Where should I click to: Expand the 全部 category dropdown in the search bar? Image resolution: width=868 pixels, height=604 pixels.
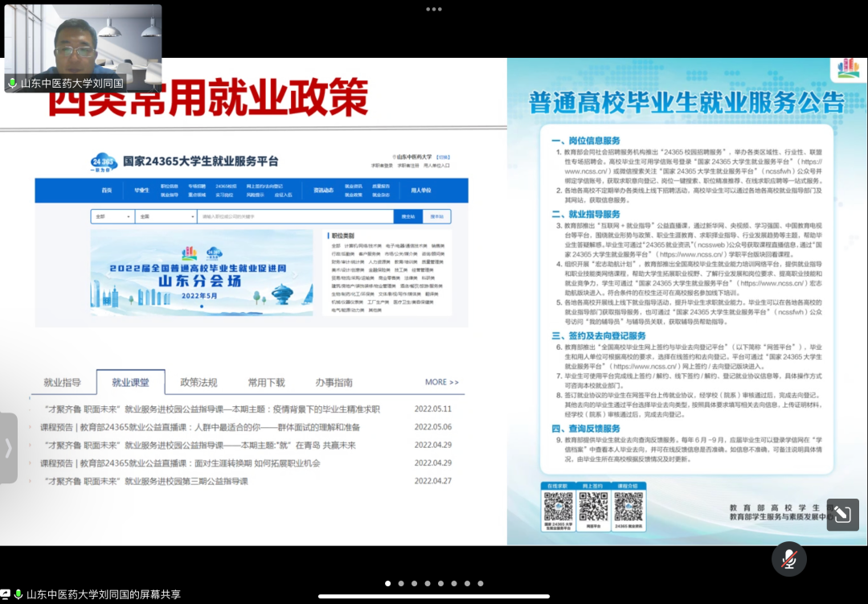click(x=113, y=216)
